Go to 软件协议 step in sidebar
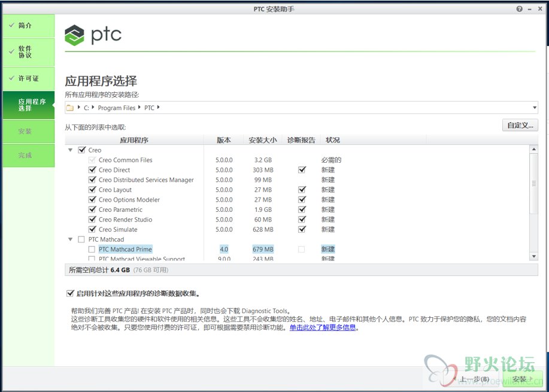This screenshot has height=392, width=549. coord(29,52)
